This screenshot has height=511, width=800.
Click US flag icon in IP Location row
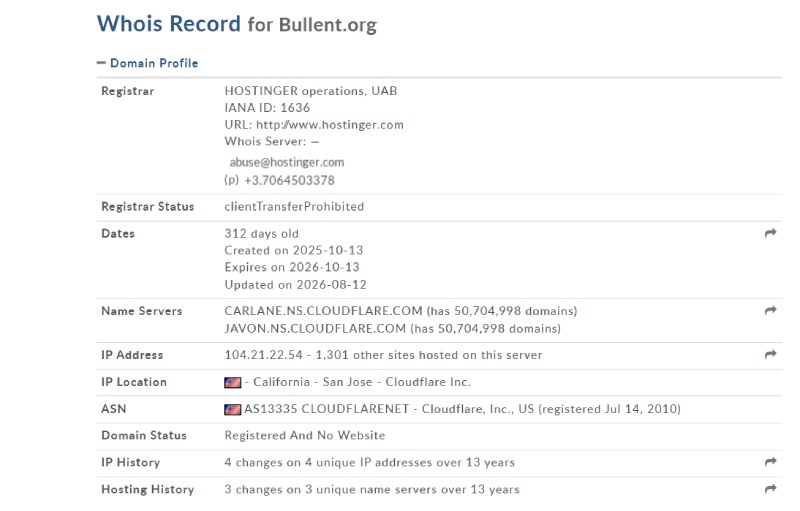(233, 382)
